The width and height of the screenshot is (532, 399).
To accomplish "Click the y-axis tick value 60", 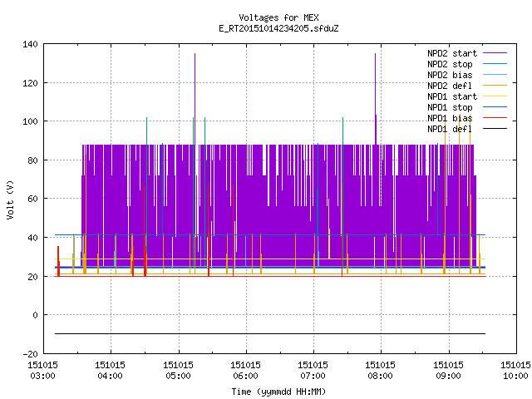I will [33, 199].
